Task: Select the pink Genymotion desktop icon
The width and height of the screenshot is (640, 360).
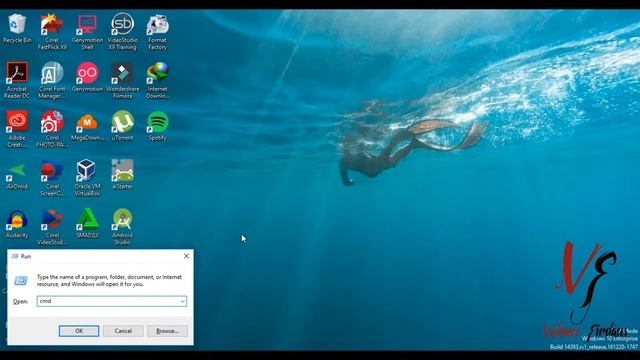Action: (x=87, y=77)
